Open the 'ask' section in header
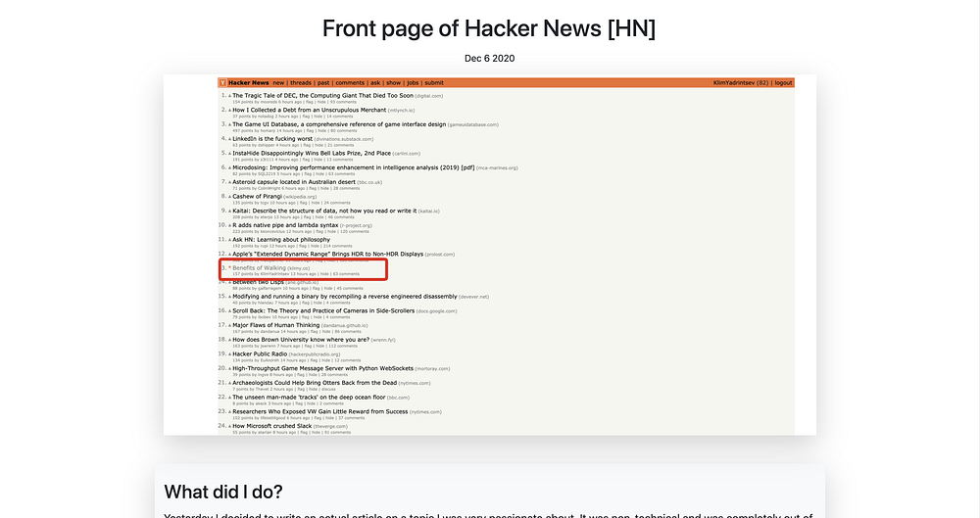The width and height of the screenshot is (980, 518). coord(375,82)
